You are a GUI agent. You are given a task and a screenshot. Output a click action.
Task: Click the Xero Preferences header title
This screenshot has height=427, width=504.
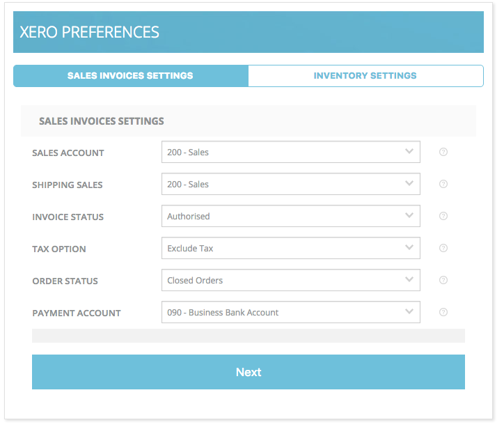(89, 32)
